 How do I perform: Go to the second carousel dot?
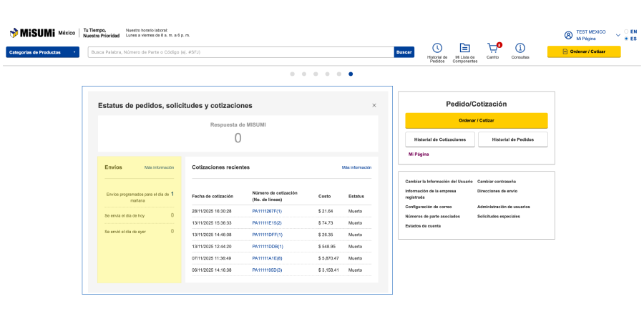click(304, 74)
